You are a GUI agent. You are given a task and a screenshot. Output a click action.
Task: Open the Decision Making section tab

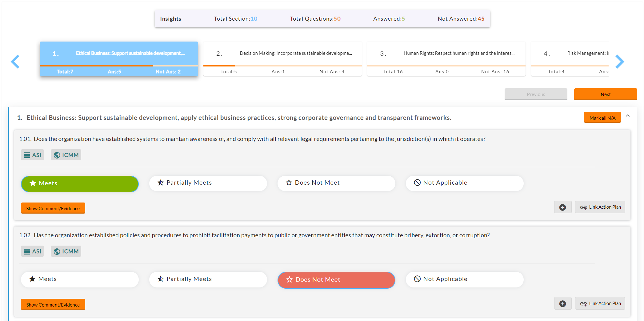pos(282,59)
